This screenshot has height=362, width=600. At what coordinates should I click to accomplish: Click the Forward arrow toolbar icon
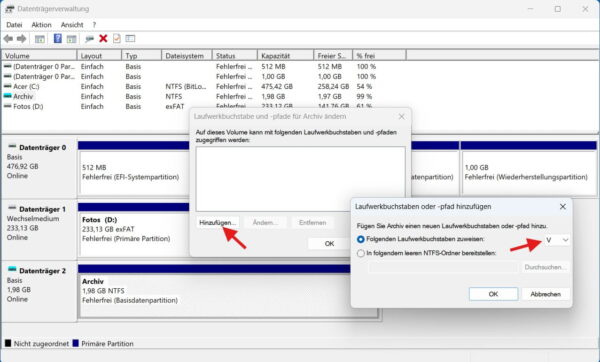click(x=21, y=39)
